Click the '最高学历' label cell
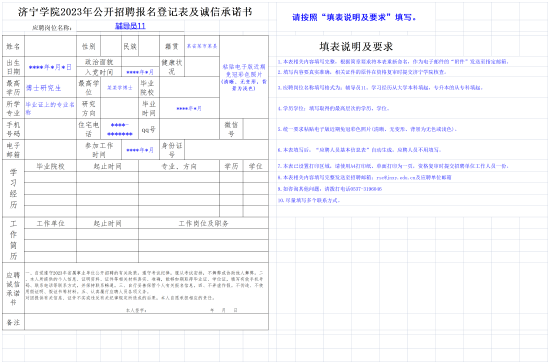550x364 pixels. pyautogui.click(x=13, y=87)
